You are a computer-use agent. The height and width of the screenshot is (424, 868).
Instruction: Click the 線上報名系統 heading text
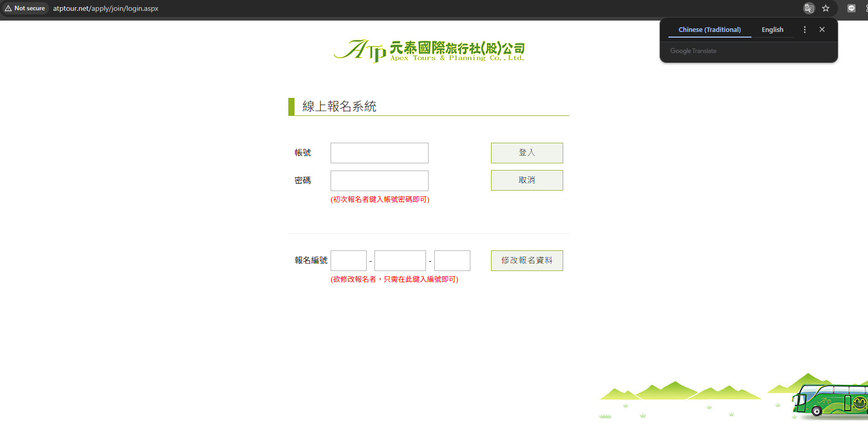pyautogui.click(x=339, y=106)
